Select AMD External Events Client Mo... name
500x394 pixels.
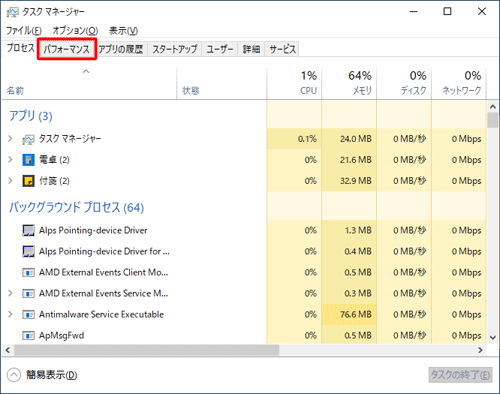point(103,272)
